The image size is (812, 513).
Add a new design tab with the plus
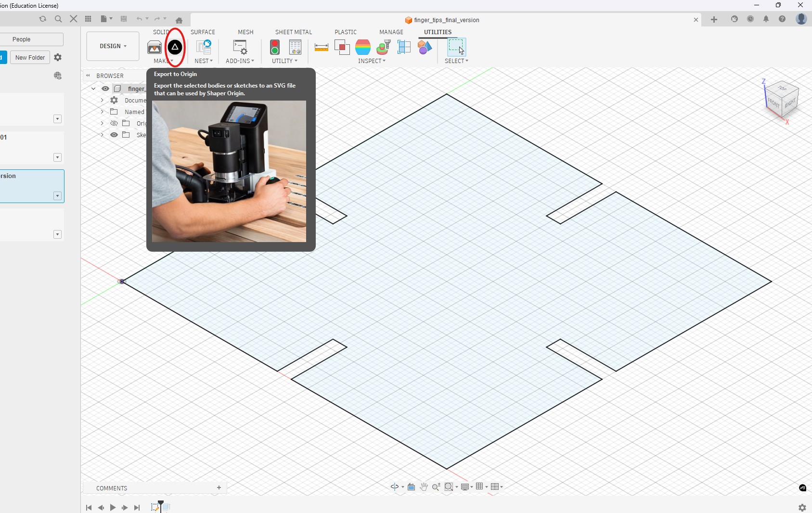714,19
